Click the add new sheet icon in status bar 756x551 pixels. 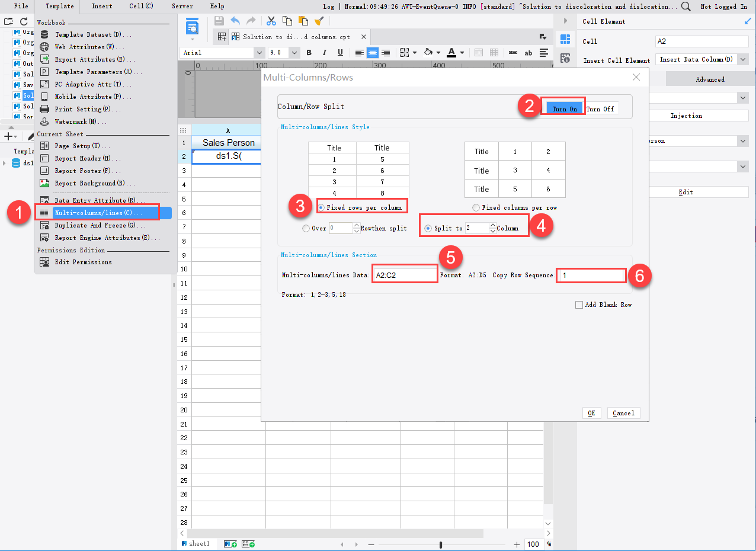[x=230, y=543]
